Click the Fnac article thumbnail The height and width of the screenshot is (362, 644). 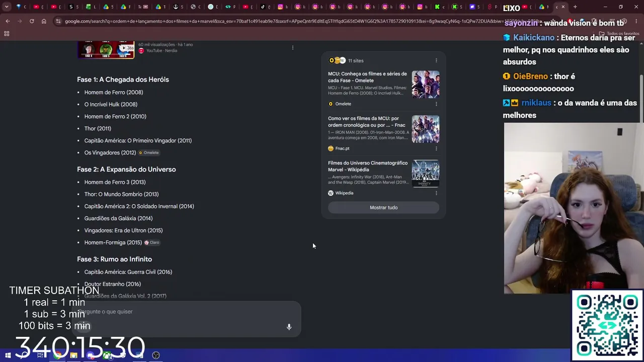point(426,129)
